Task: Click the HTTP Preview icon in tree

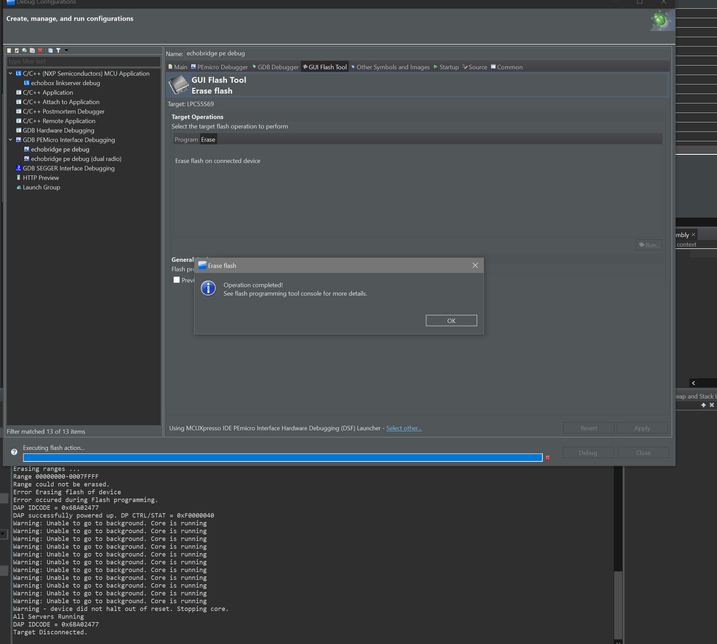Action: 19,177
